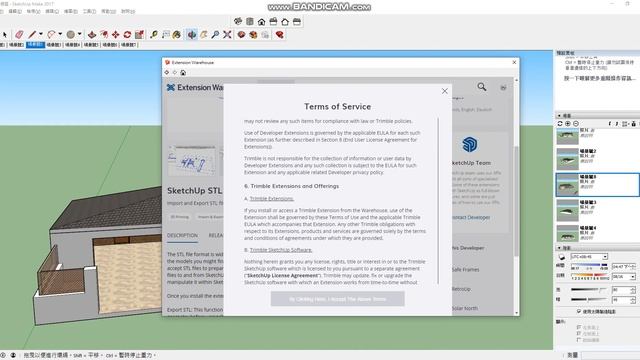Open the 3D Warehouse icon
The width and height of the screenshot is (640, 360).
pyautogui.click(x=241, y=35)
